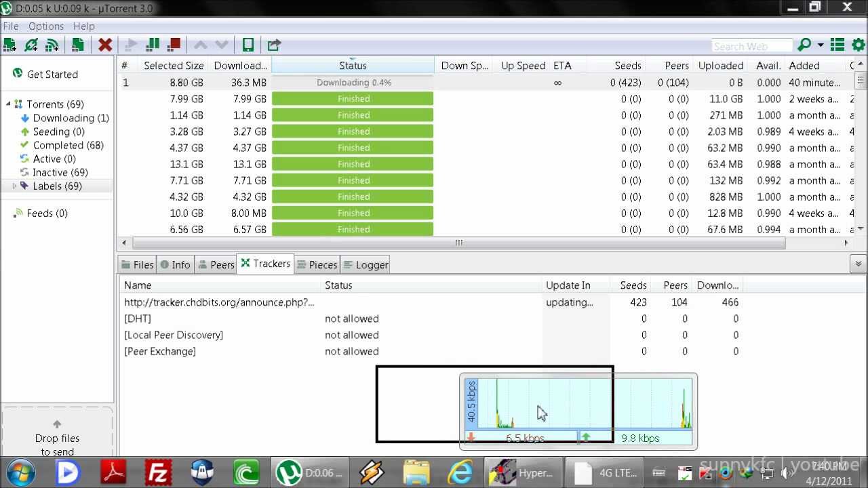Screen dimensions: 868x488
Task: Click the Add Torrent toolbar icon
Action: [x=9, y=45]
